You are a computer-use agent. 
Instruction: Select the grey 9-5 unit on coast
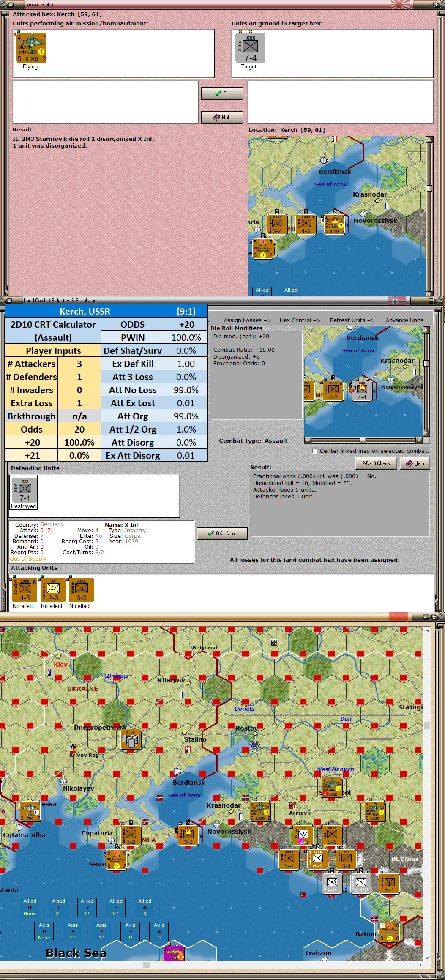[332, 883]
